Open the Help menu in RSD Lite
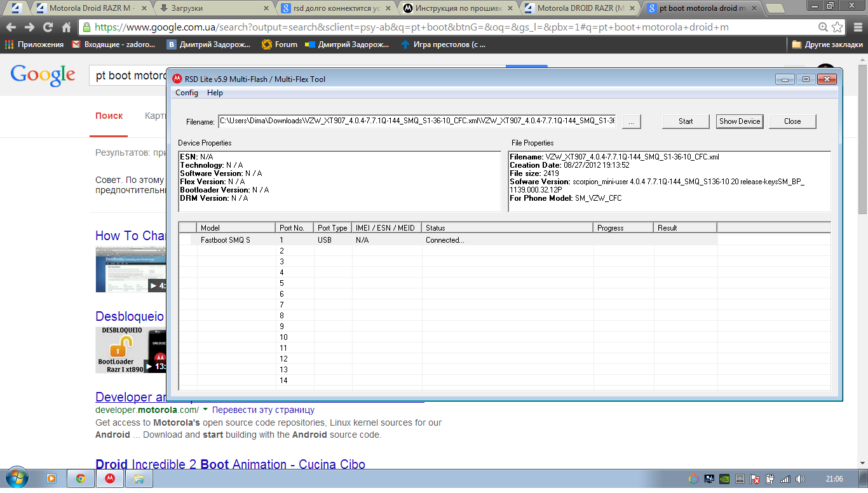The height and width of the screenshot is (493, 868). (215, 93)
